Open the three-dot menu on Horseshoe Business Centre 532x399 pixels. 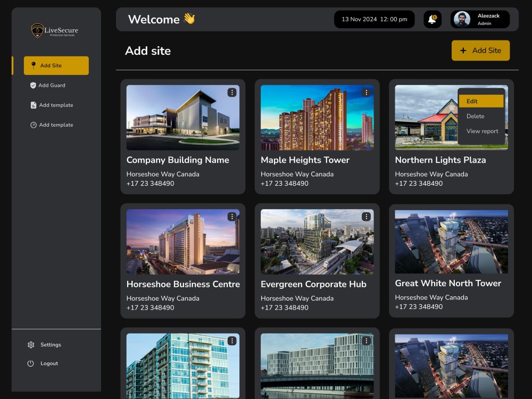click(x=232, y=217)
